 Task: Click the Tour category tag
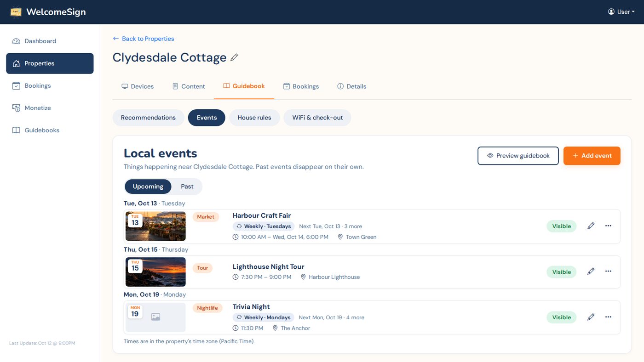(x=203, y=268)
